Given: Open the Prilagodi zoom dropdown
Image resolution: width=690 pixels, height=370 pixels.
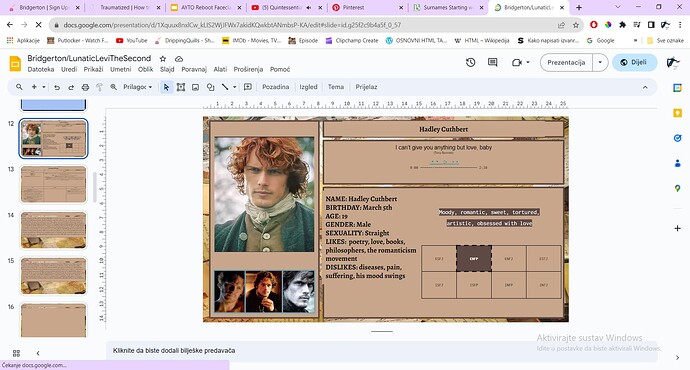Looking at the screenshot, I should [x=137, y=87].
